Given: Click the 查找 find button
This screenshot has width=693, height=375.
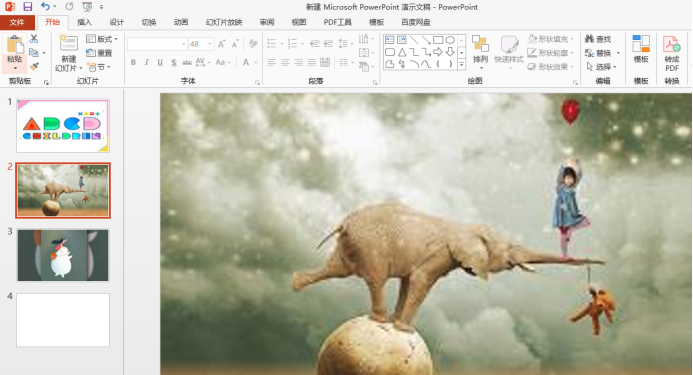Looking at the screenshot, I should 598,39.
